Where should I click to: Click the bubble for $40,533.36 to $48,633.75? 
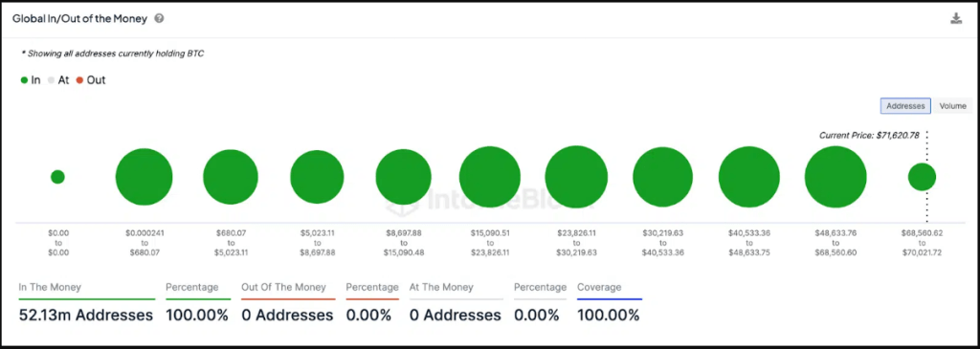[x=749, y=177]
